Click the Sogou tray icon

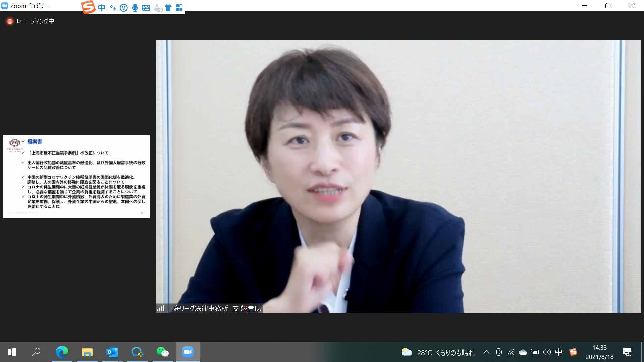[x=573, y=352]
